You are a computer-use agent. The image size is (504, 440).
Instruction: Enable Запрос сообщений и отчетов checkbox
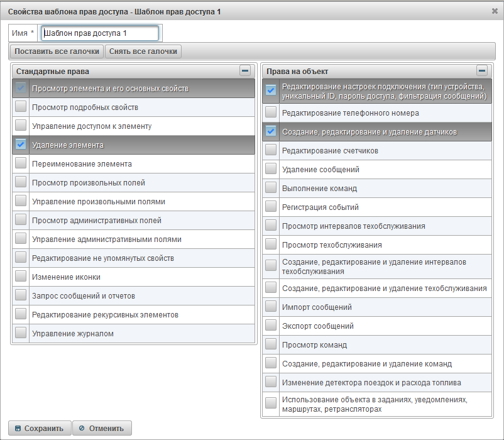21,295
